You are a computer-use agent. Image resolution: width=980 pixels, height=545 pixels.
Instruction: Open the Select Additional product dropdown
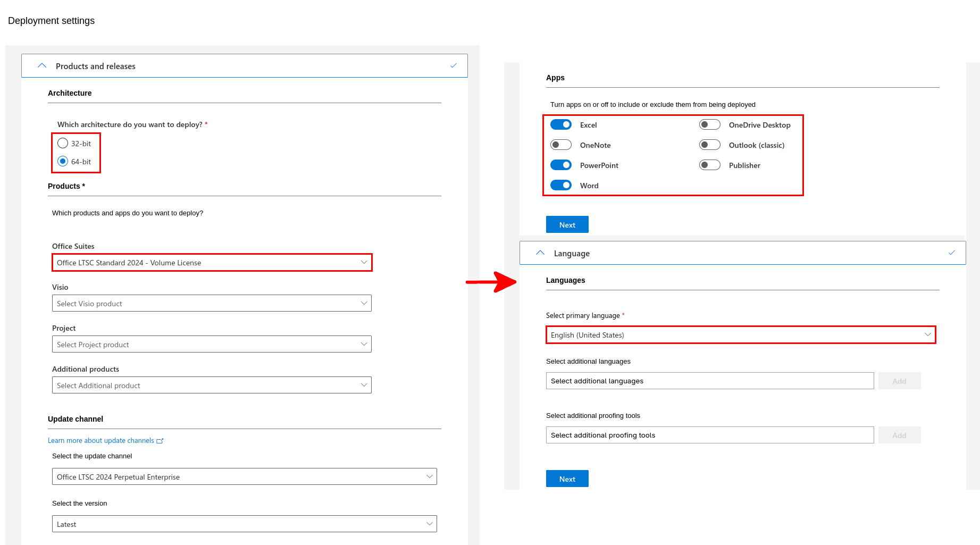tap(212, 385)
